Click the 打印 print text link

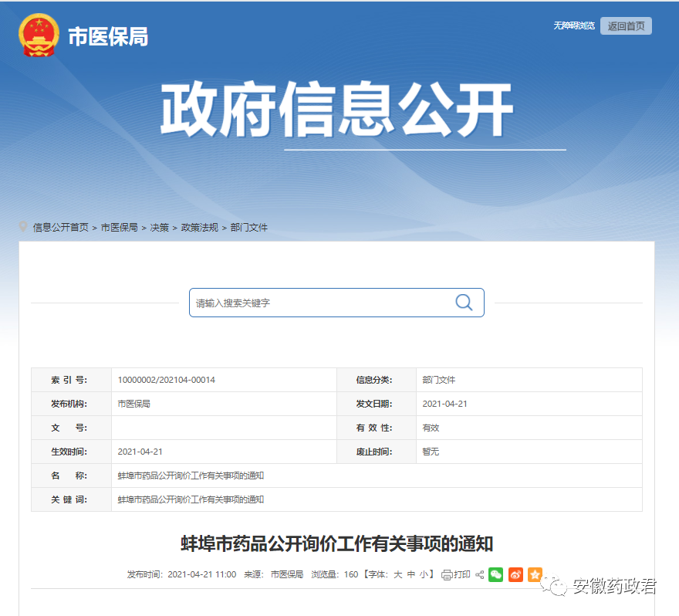point(461,574)
